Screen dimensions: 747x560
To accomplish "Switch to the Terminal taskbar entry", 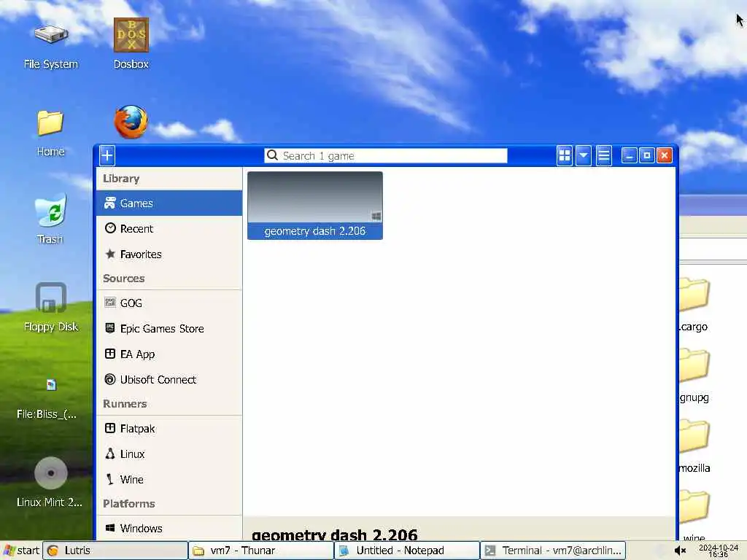I will (553, 551).
